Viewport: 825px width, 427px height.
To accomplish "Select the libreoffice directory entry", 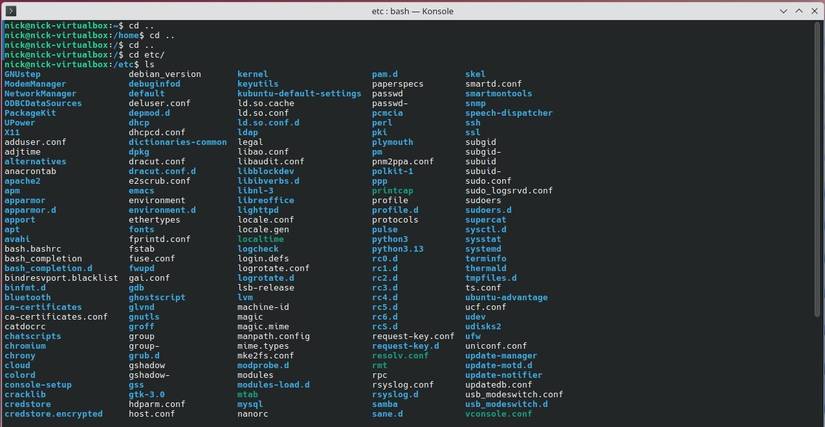I will coord(266,200).
